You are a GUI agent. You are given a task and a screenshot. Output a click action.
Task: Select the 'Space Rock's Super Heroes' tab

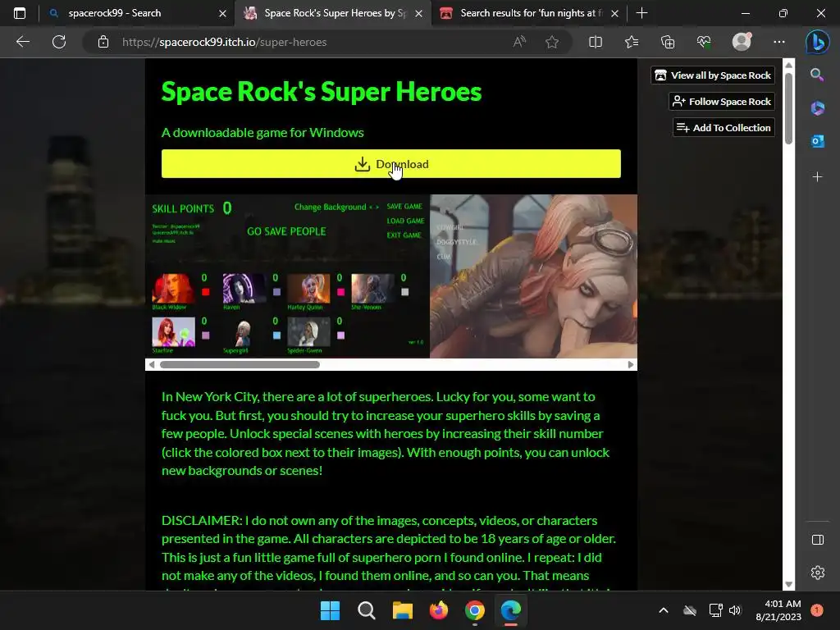333,13
